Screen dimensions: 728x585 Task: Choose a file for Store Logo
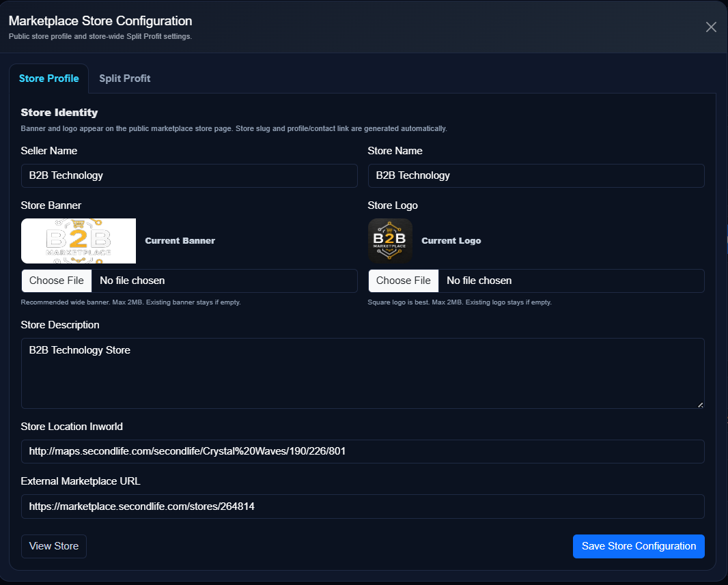coord(404,281)
